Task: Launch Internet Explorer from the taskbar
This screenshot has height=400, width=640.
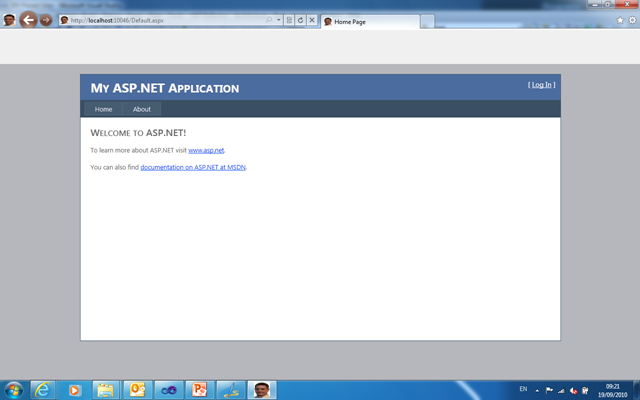Action: point(42,390)
